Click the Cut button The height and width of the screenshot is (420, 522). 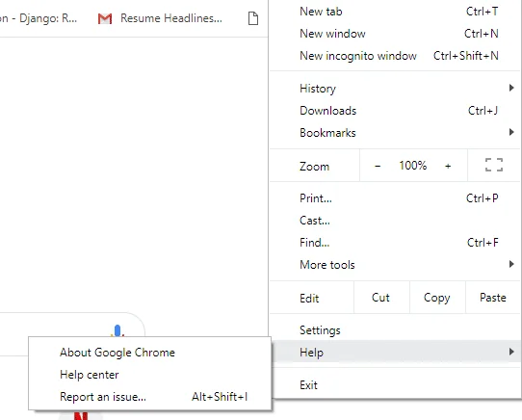coord(380,298)
